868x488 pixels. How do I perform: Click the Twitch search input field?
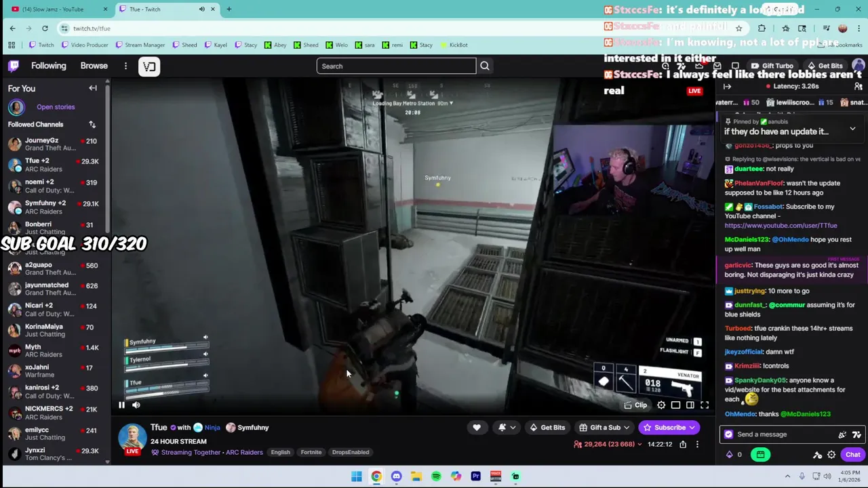pos(397,66)
